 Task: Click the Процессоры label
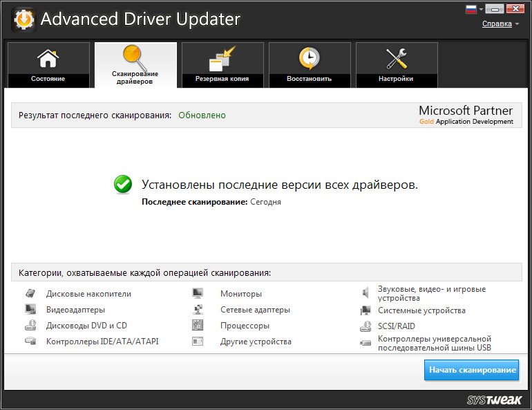pos(245,326)
